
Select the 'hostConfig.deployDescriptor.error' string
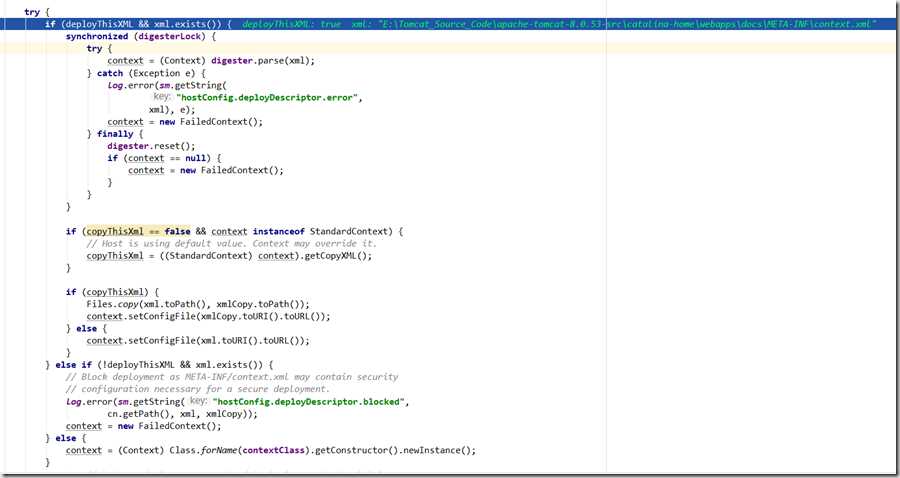(x=269, y=98)
